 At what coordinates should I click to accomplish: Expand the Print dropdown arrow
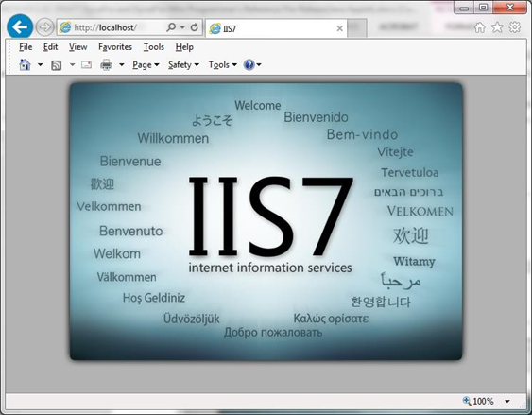point(122,64)
